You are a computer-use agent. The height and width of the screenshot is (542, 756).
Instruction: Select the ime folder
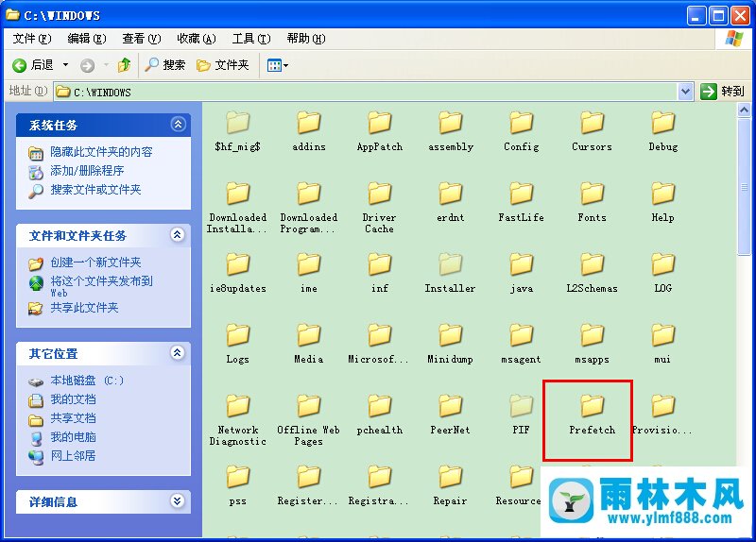click(x=309, y=273)
